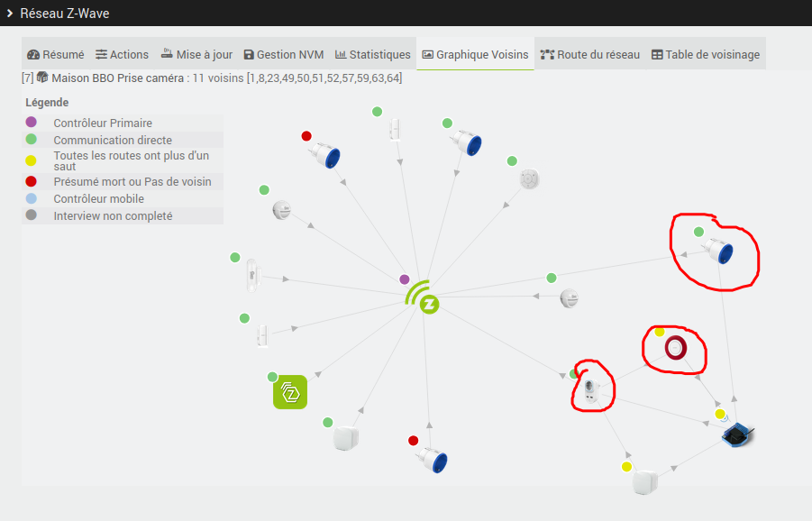Select the blue relay module node
Screen dimensions: 812x521
click(738, 434)
